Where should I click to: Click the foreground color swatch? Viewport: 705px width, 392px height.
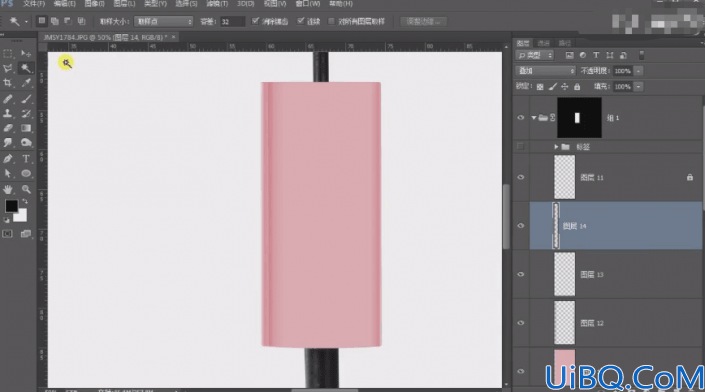[x=11, y=206]
